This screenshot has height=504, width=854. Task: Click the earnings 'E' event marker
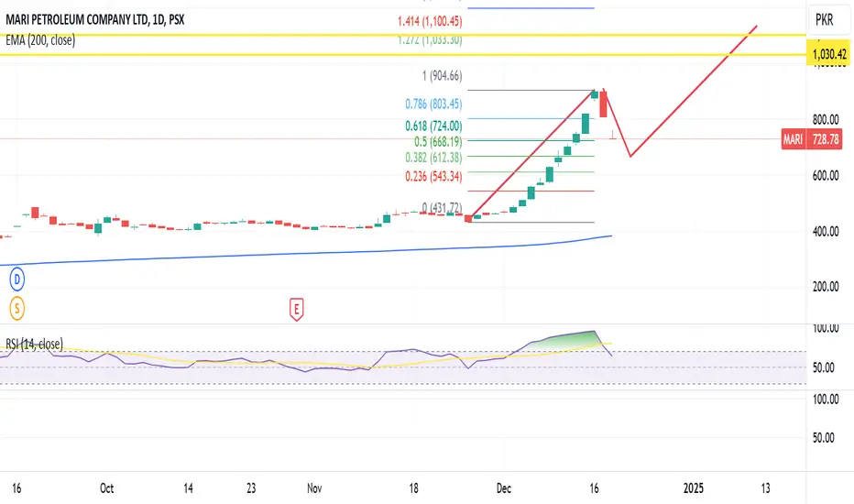[296, 310]
